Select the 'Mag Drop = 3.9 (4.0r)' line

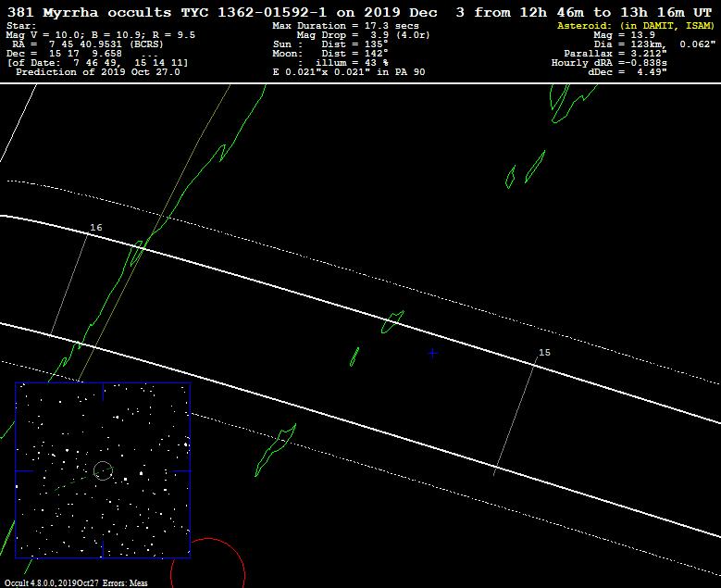pyautogui.click(x=363, y=35)
